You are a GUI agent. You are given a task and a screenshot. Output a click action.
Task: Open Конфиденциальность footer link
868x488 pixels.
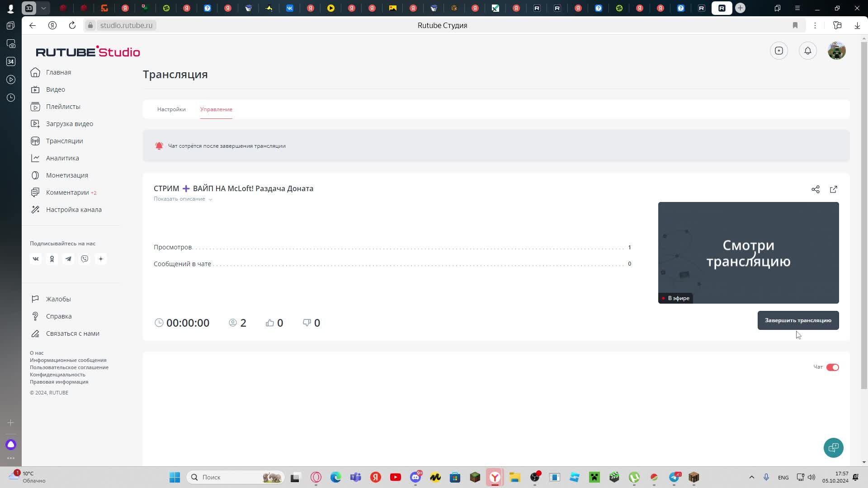[57, 375]
